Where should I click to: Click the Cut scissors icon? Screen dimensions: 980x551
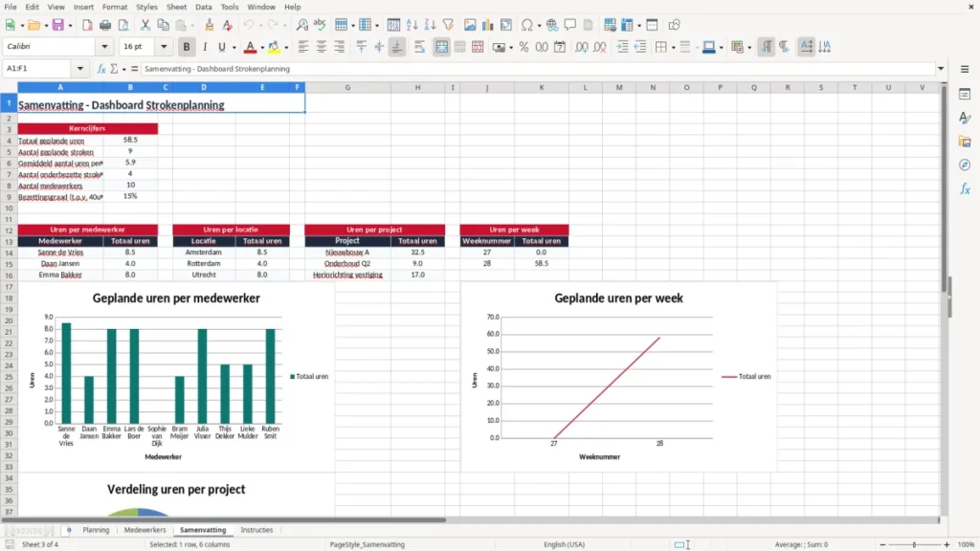point(145,25)
